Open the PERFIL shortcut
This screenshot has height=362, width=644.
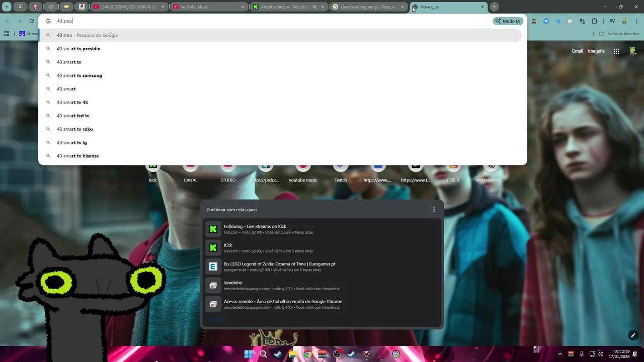click(x=453, y=172)
